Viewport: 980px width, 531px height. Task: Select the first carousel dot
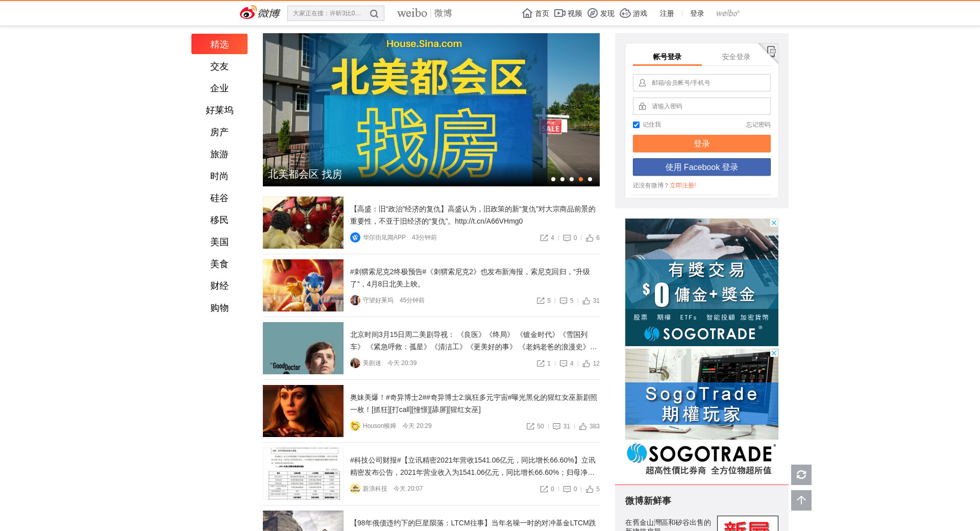553,179
